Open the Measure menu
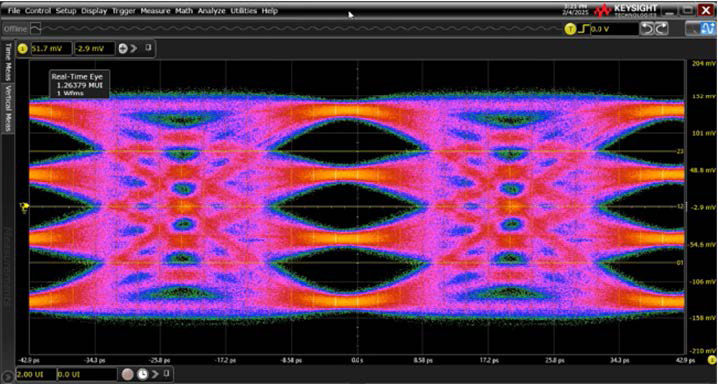 click(155, 11)
